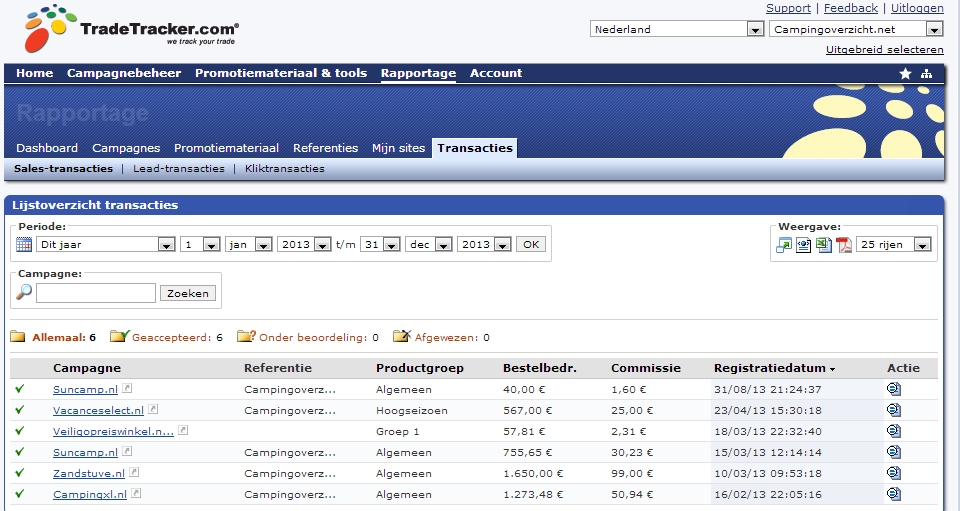Open the Home menu
The height and width of the screenshot is (511, 960).
click(x=35, y=73)
